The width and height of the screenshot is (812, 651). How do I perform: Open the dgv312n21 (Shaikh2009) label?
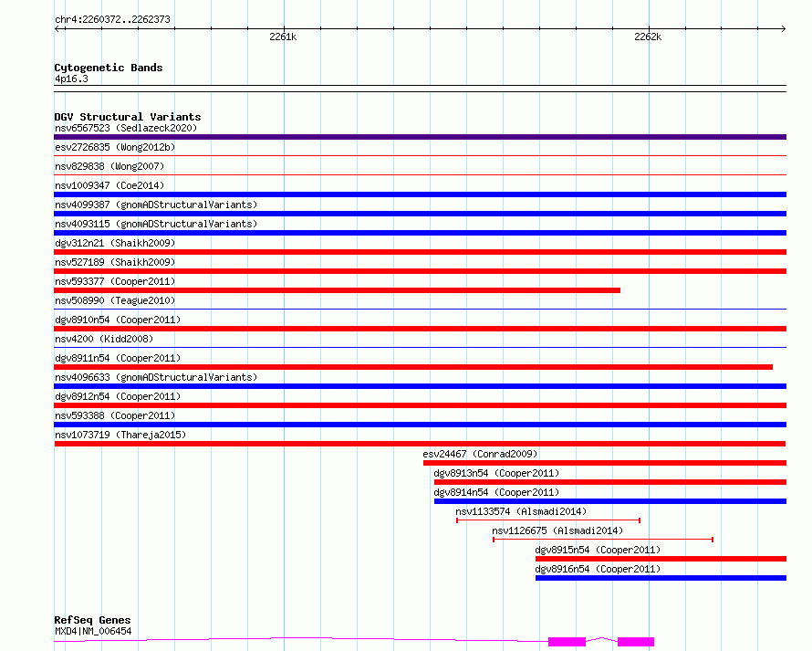point(115,243)
